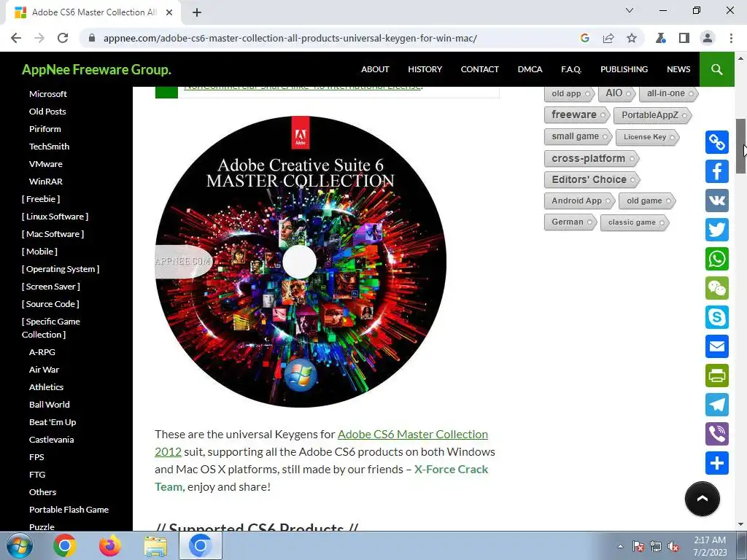Share page by Email icon
This screenshot has width=747, height=560.
[717, 346]
